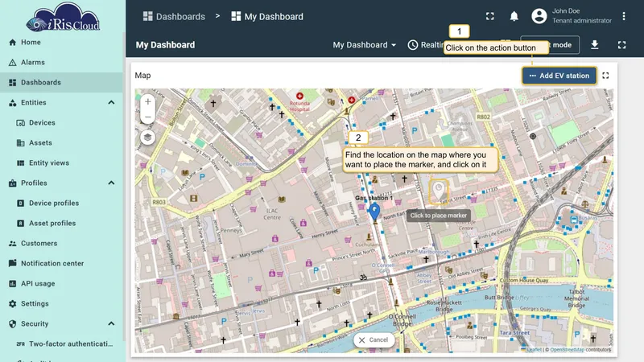Collapse the Entities group

pyautogui.click(x=111, y=103)
